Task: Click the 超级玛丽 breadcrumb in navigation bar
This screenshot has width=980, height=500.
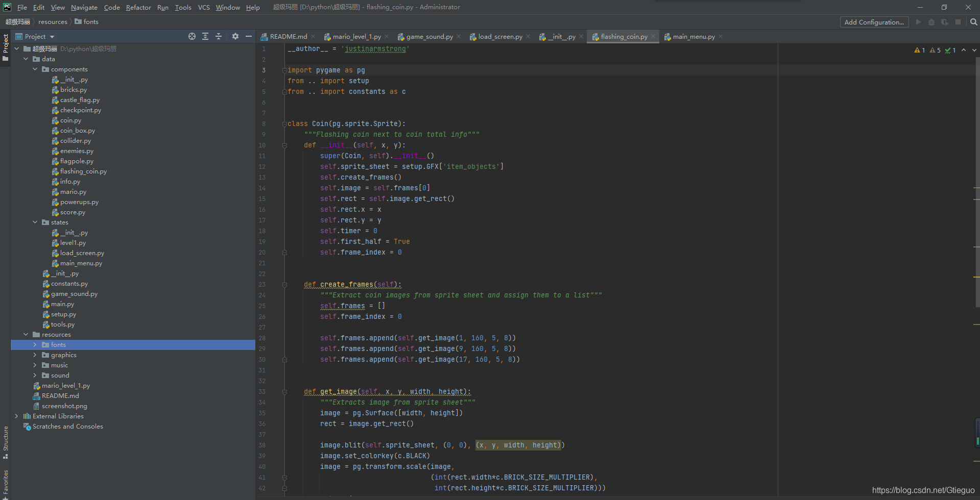Action: 18,21
